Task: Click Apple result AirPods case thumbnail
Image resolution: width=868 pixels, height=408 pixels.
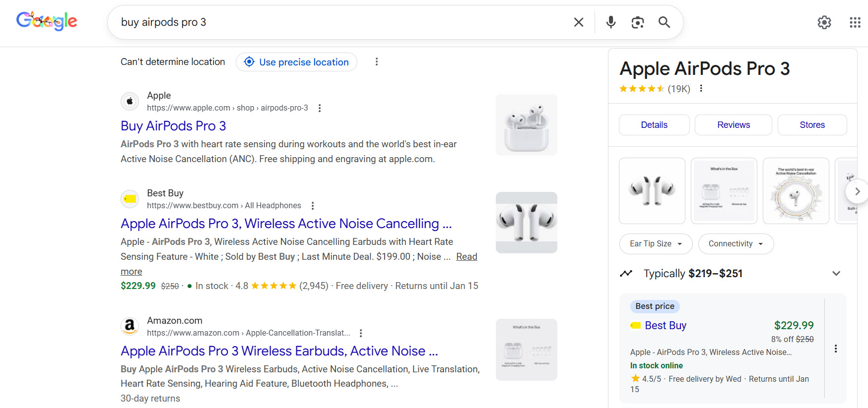Action: pos(527,125)
